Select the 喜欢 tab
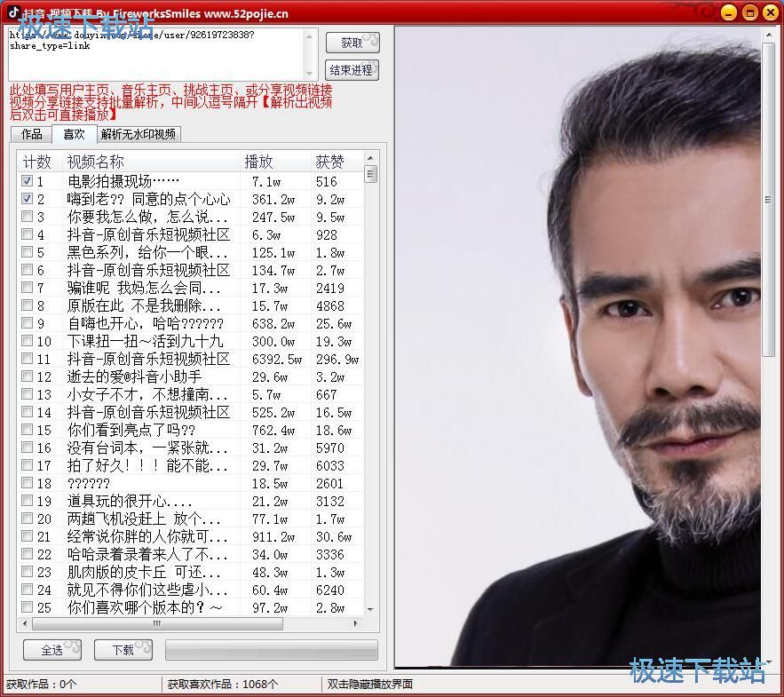The image size is (784, 697). pos(74,134)
